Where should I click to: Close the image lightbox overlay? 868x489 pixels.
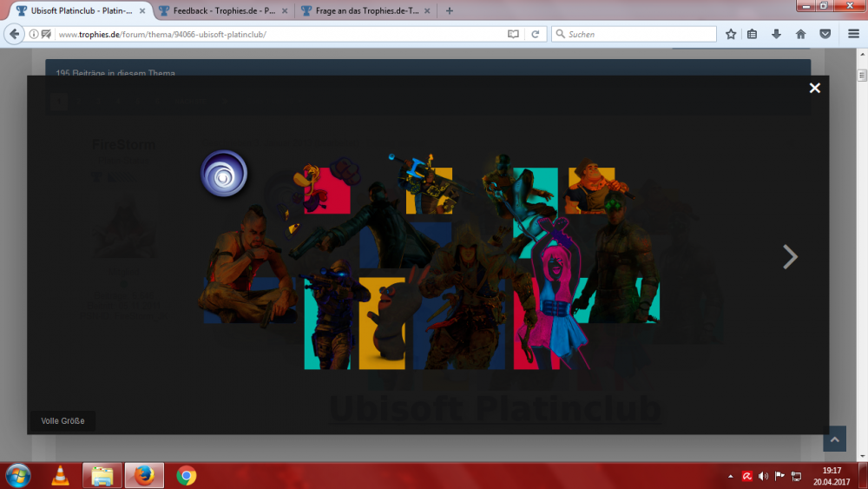point(814,88)
